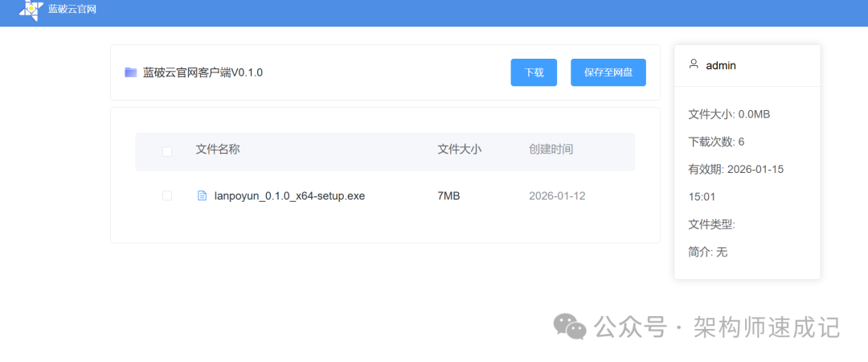The image size is (868, 362).
Task: Click the 保存至网盘 button
Action: point(608,72)
